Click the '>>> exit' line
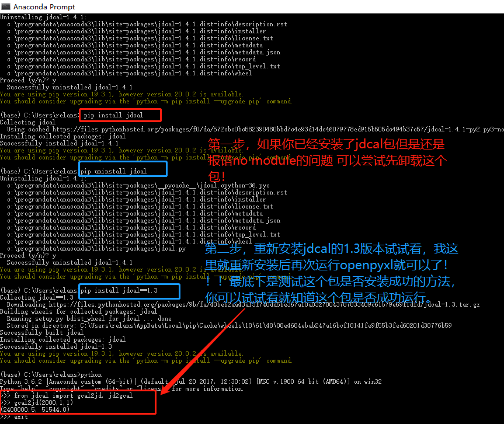This screenshot has height=424, width=504. (x=14, y=416)
